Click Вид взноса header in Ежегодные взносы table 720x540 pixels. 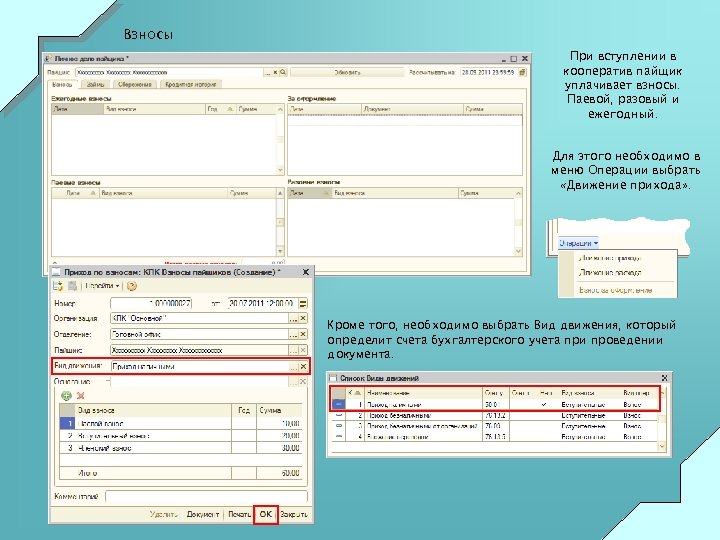pos(154,109)
